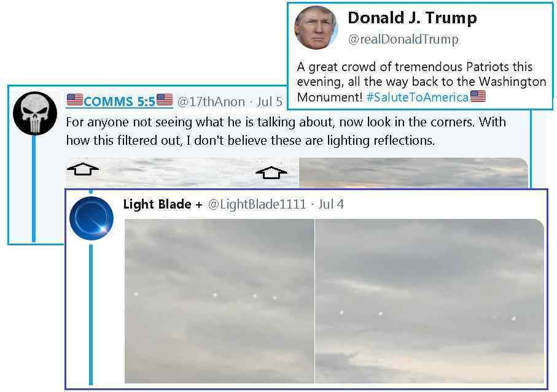Open Donald J. Trump's profile picture

click(x=316, y=28)
